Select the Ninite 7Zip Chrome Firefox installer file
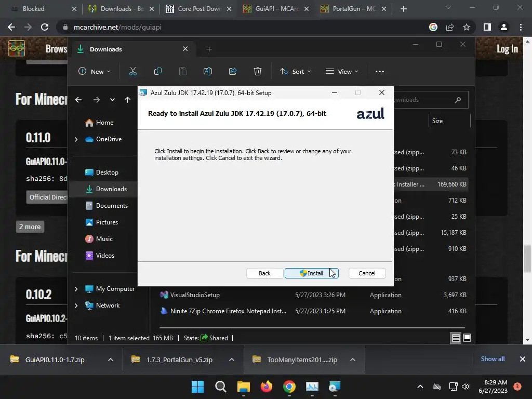The width and height of the screenshot is (532, 399). coord(314,311)
